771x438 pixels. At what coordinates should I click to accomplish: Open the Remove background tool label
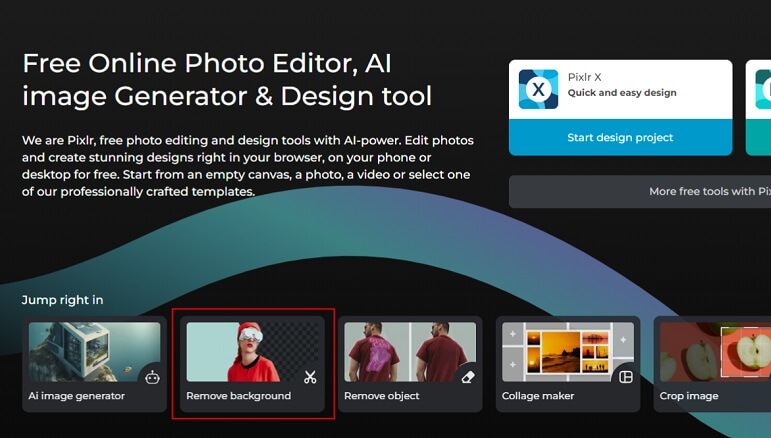point(238,396)
